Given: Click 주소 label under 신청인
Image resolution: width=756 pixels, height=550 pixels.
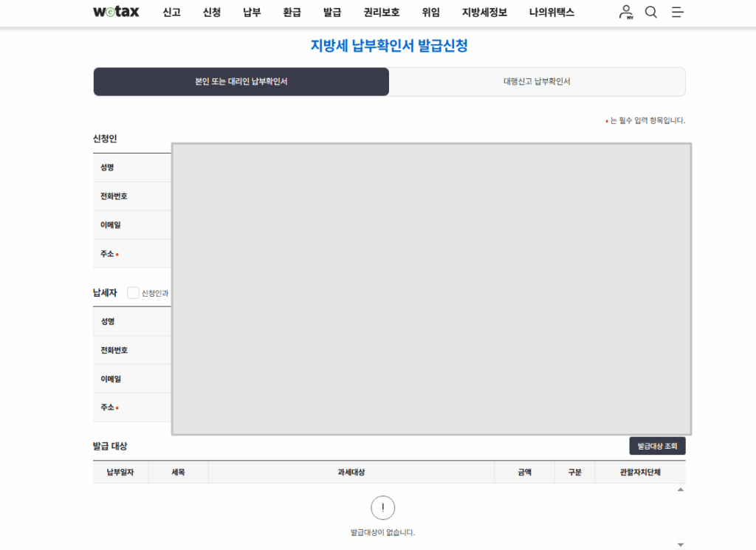Looking at the screenshot, I should (107, 253).
